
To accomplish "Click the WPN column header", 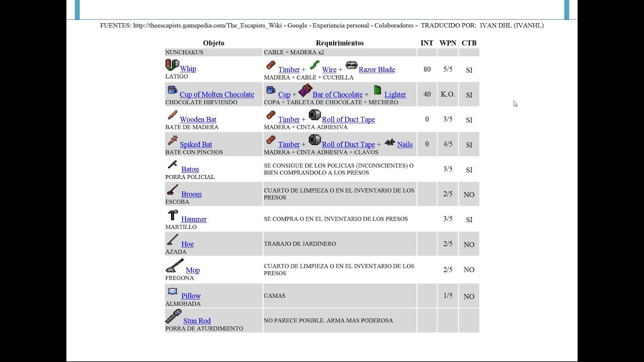I will coord(448,43).
